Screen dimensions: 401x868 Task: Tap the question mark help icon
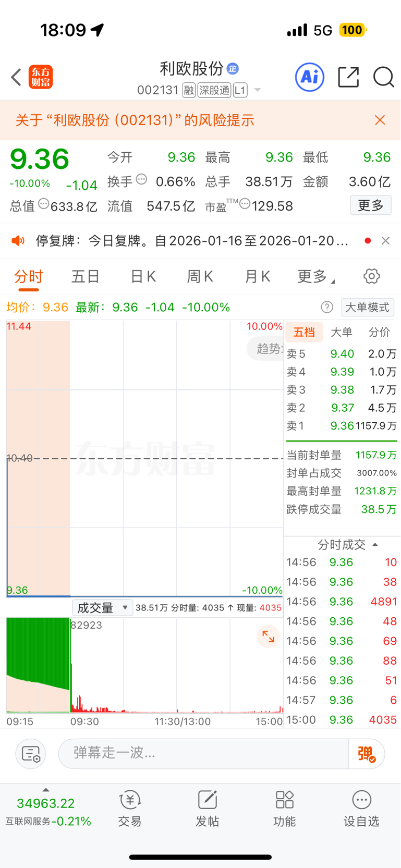click(327, 307)
